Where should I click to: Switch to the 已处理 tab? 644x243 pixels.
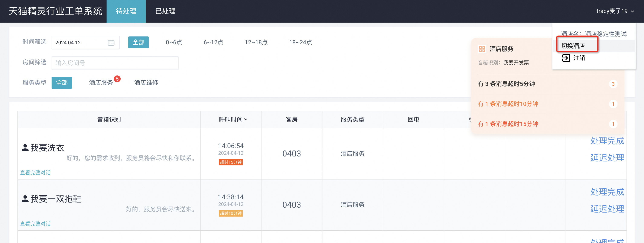click(x=165, y=11)
